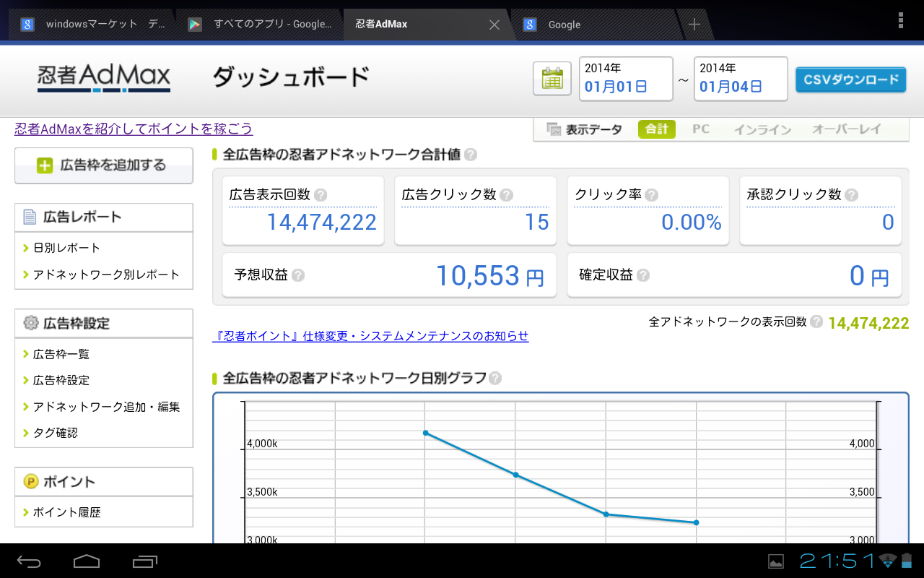
Task: Tap the Android back button
Action: pyautogui.click(x=30, y=561)
